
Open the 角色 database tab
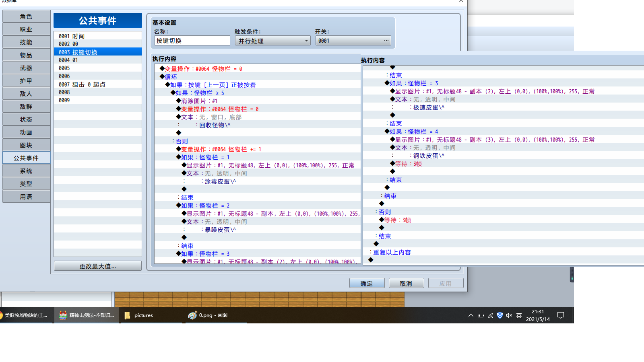[x=26, y=16]
